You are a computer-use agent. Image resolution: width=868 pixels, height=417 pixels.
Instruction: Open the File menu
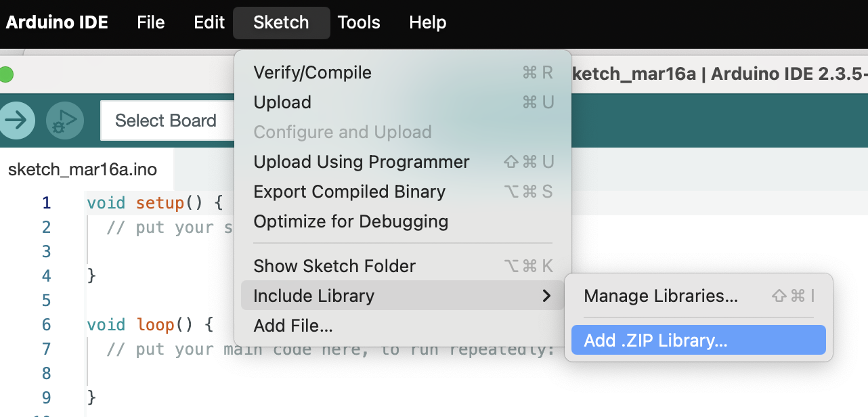pos(150,22)
